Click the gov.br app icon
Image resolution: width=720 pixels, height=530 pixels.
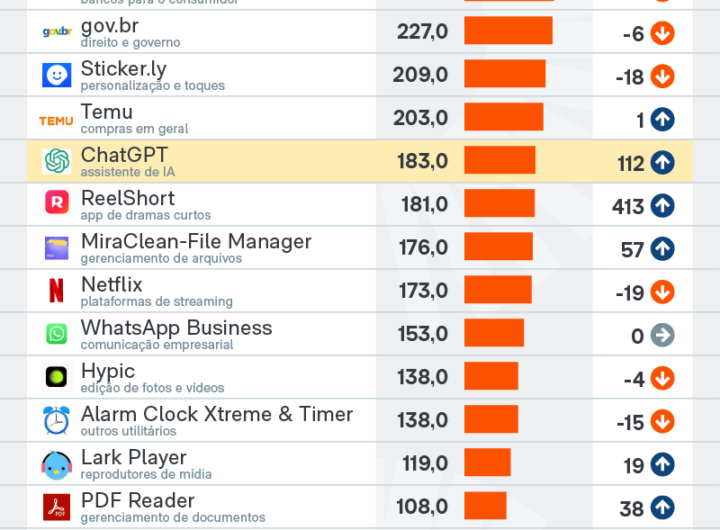[56, 32]
